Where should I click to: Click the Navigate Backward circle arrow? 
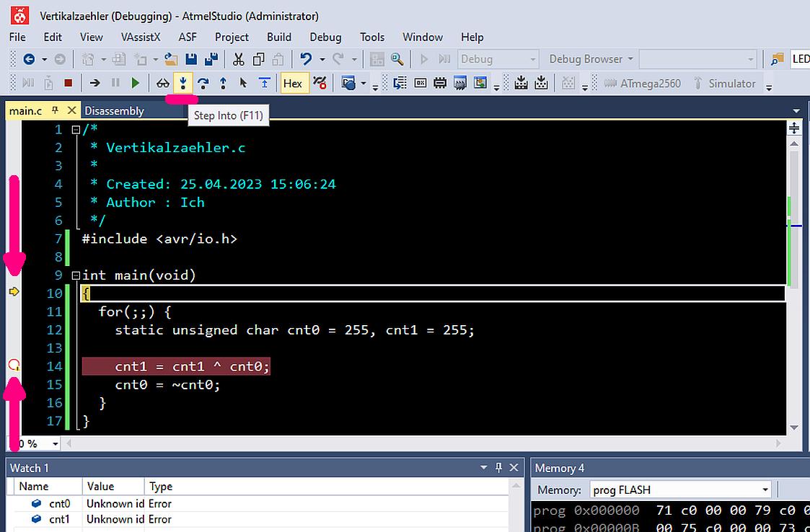click(29, 59)
